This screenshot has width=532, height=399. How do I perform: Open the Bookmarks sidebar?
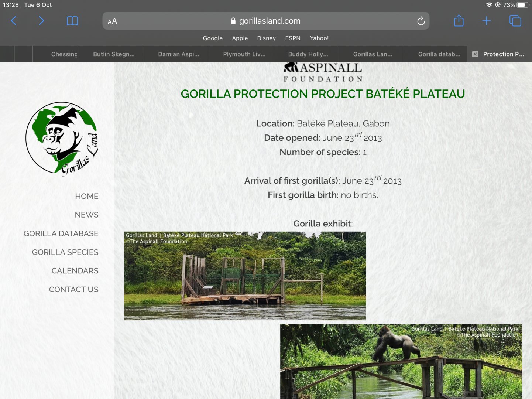72,21
